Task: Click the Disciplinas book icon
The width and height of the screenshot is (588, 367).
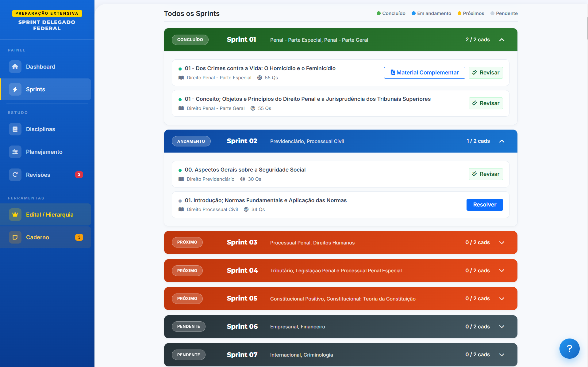Action: (x=15, y=129)
